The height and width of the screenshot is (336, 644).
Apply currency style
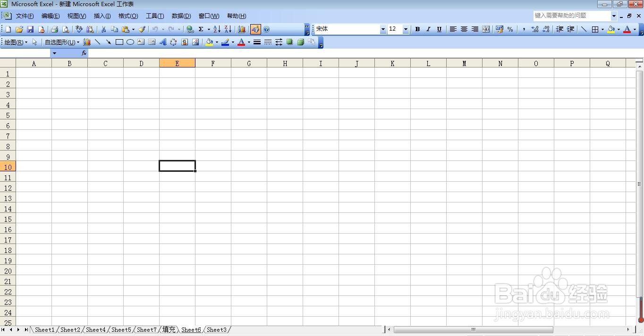[499, 29]
